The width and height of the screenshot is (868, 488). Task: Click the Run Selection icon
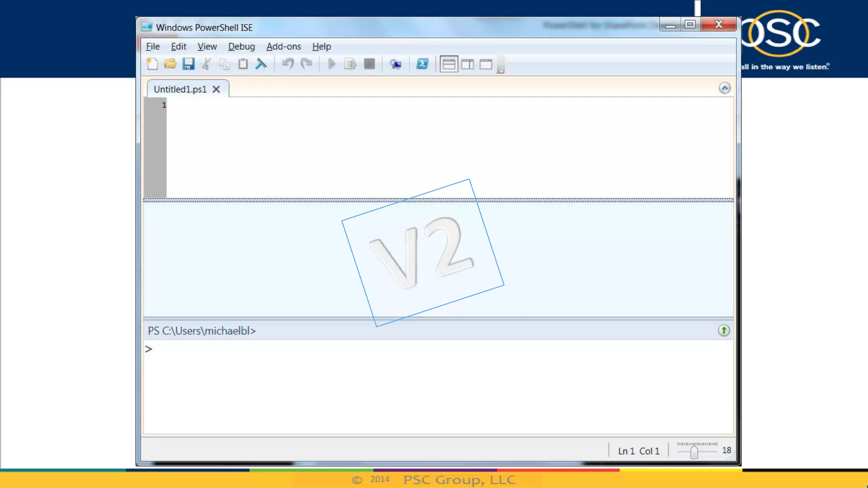[350, 64]
